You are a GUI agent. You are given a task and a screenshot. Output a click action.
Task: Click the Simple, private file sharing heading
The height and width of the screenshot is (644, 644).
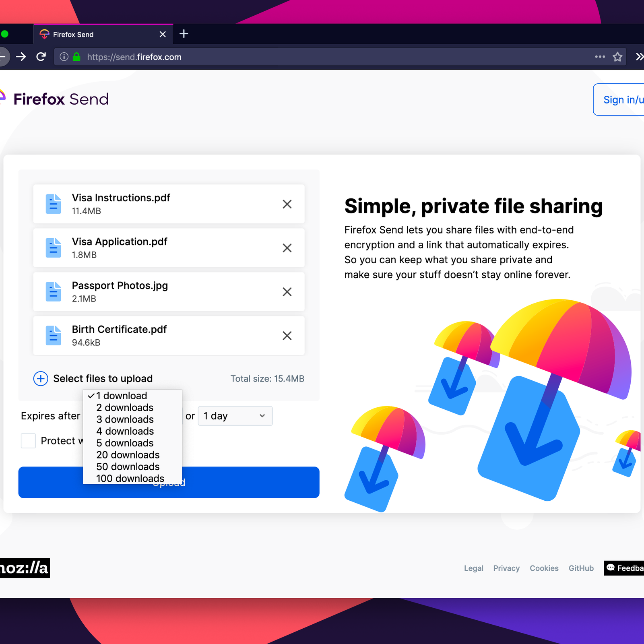coord(473,206)
